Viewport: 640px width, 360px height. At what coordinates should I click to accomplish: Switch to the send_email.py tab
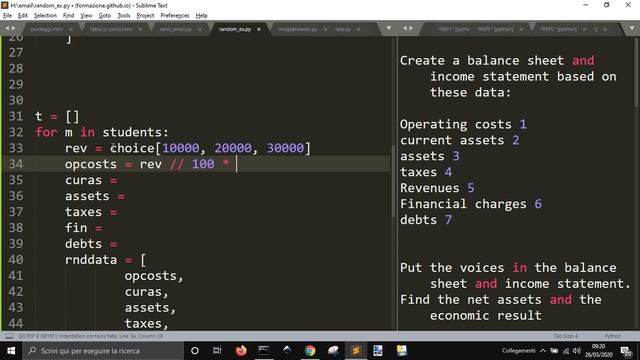point(176,29)
